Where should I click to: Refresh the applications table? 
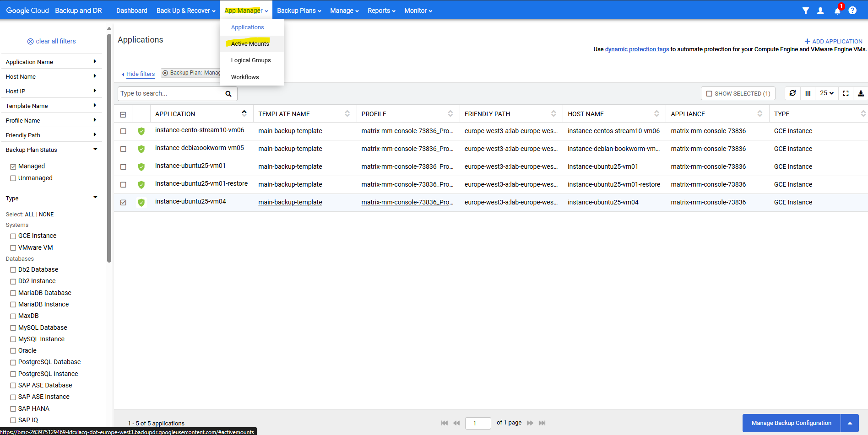coord(792,93)
